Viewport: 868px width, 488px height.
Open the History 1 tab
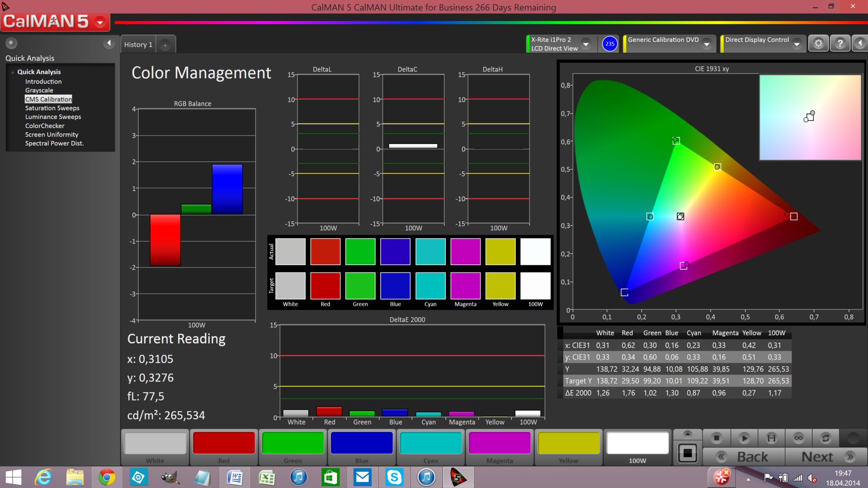pyautogui.click(x=138, y=45)
